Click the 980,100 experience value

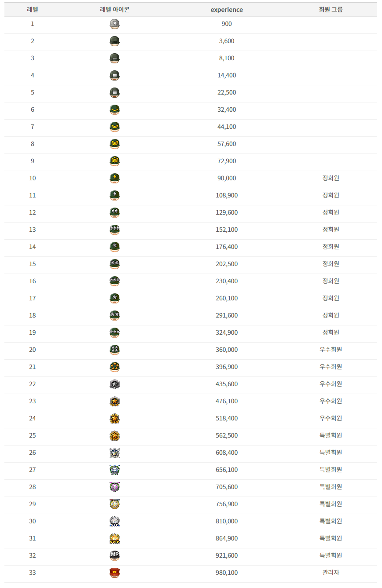[227, 573]
